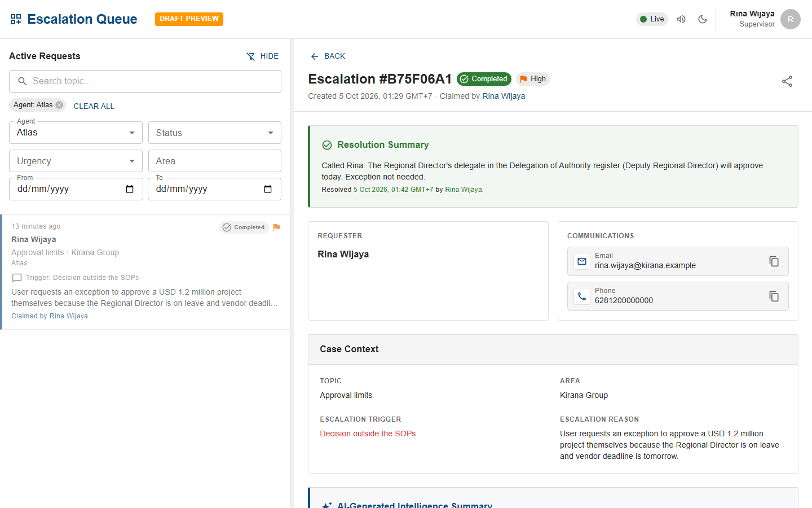Open the To date calendar picker
The height and width of the screenshot is (508, 812).
(x=268, y=189)
